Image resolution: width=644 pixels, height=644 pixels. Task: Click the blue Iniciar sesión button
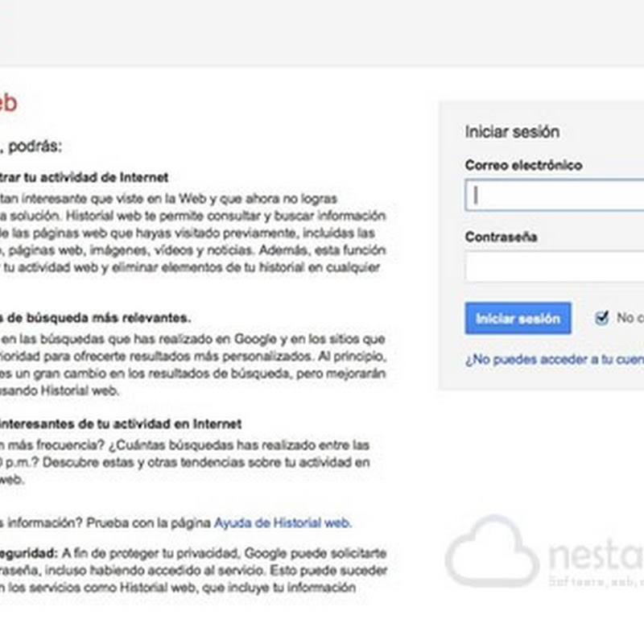[x=518, y=318]
